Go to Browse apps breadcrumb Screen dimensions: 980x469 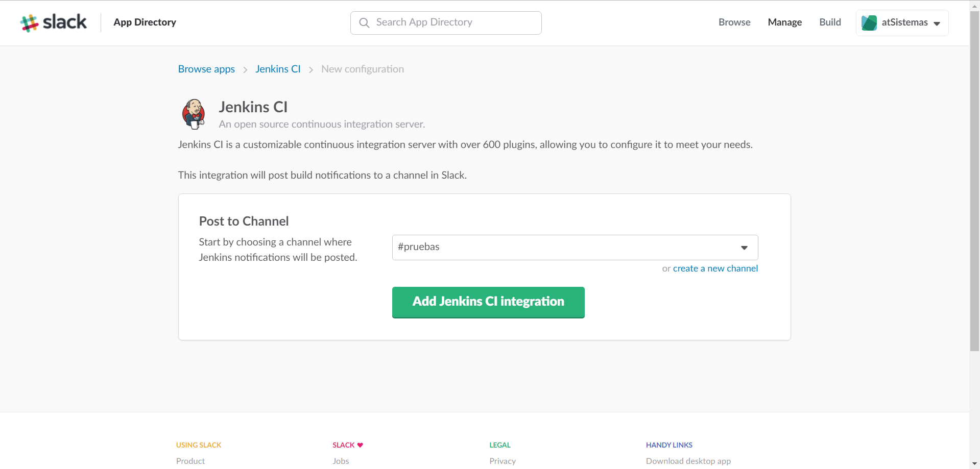206,69
